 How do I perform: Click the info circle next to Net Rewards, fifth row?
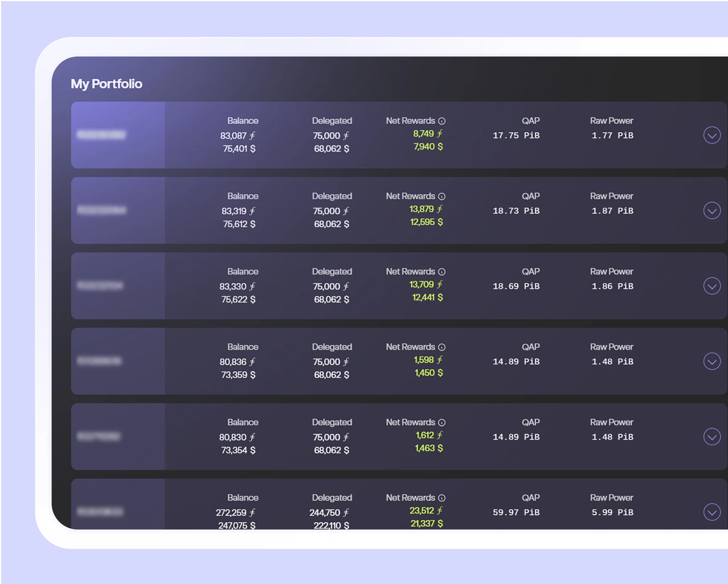pos(442,423)
